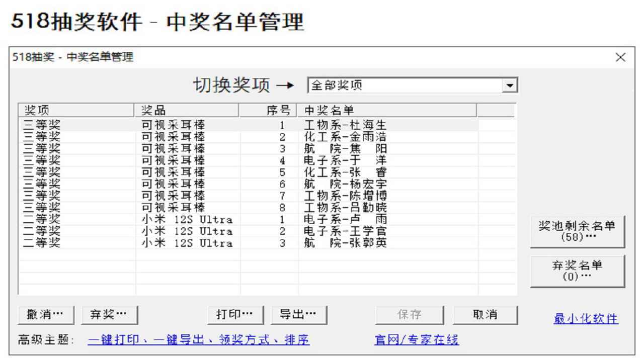The width and height of the screenshot is (644, 362).
Task: Click the 撤消 undo button
Action: [x=44, y=314]
